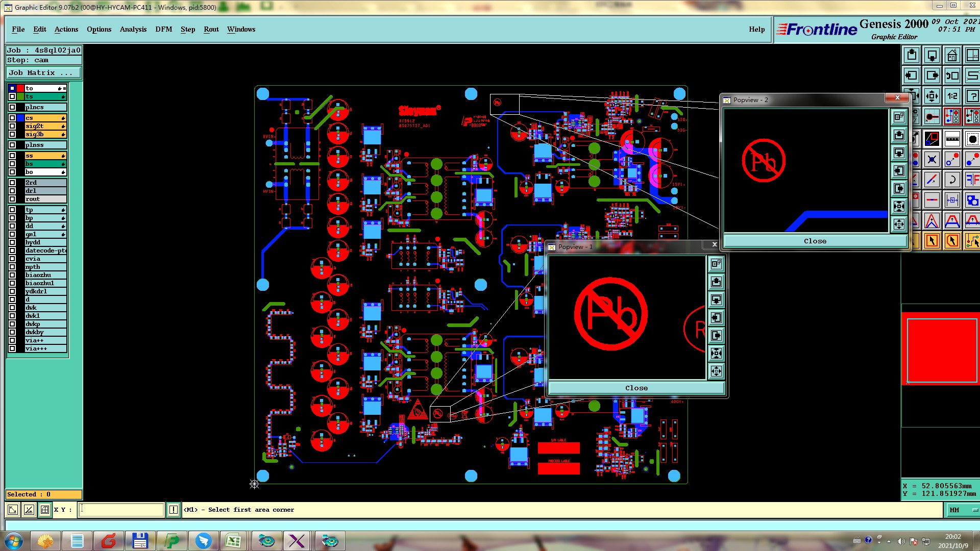
Task: Open the Job Matrix ... selector
Action: [43, 73]
